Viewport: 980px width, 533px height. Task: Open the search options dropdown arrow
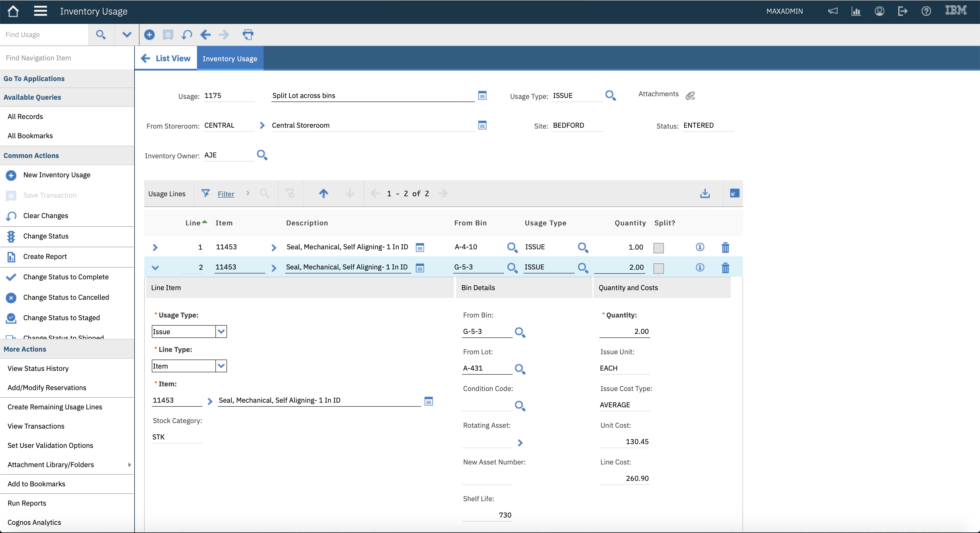coord(127,35)
